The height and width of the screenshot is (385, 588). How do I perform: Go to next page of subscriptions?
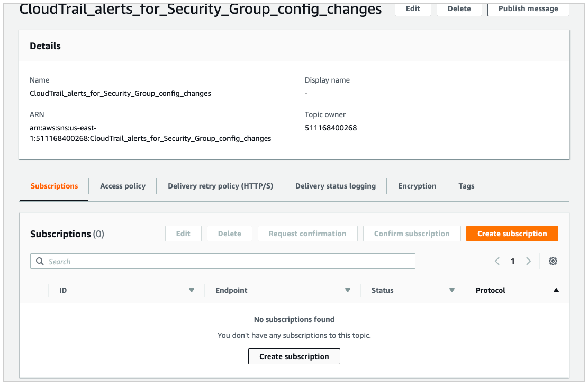[x=528, y=261]
